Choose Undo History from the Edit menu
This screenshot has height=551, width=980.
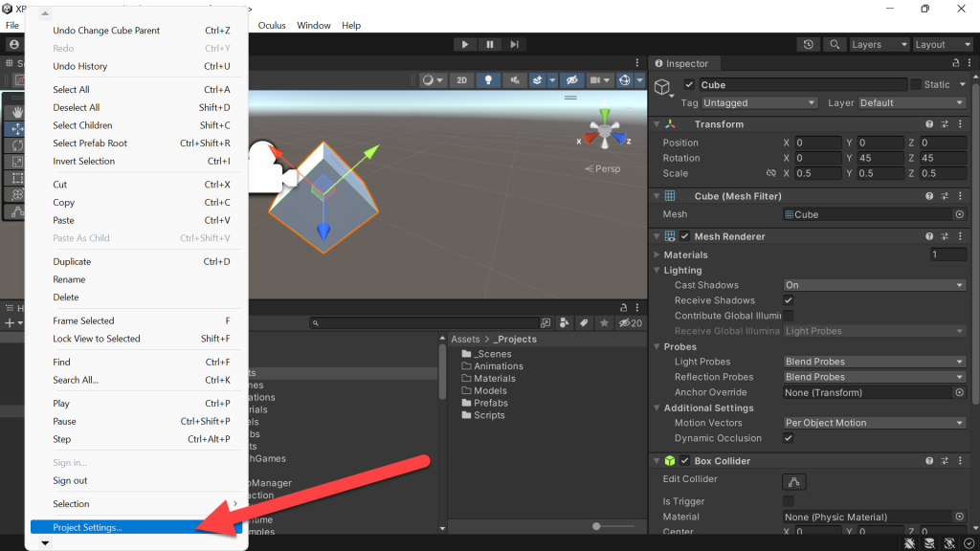coord(136,66)
